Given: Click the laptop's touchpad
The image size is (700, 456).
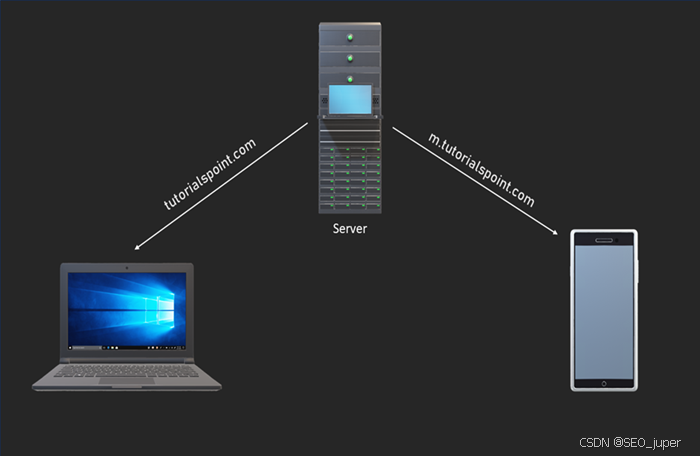Looking at the screenshot, I should [x=127, y=381].
